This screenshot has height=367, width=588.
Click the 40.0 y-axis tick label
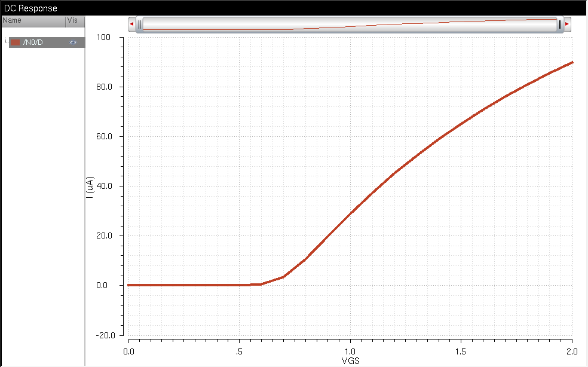[x=104, y=186]
